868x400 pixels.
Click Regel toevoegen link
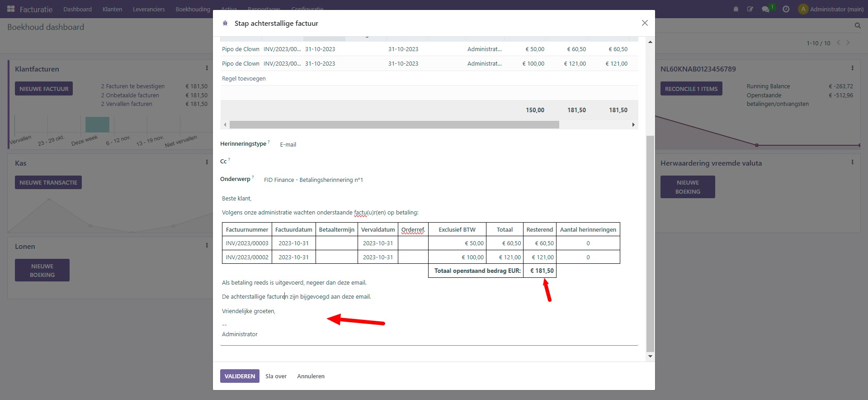click(x=244, y=79)
